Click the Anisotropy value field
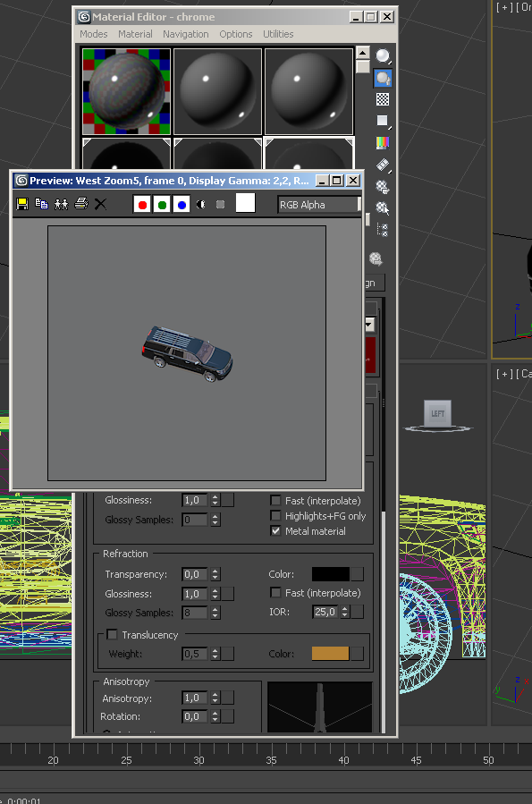This screenshot has height=804, width=532. click(195, 698)
